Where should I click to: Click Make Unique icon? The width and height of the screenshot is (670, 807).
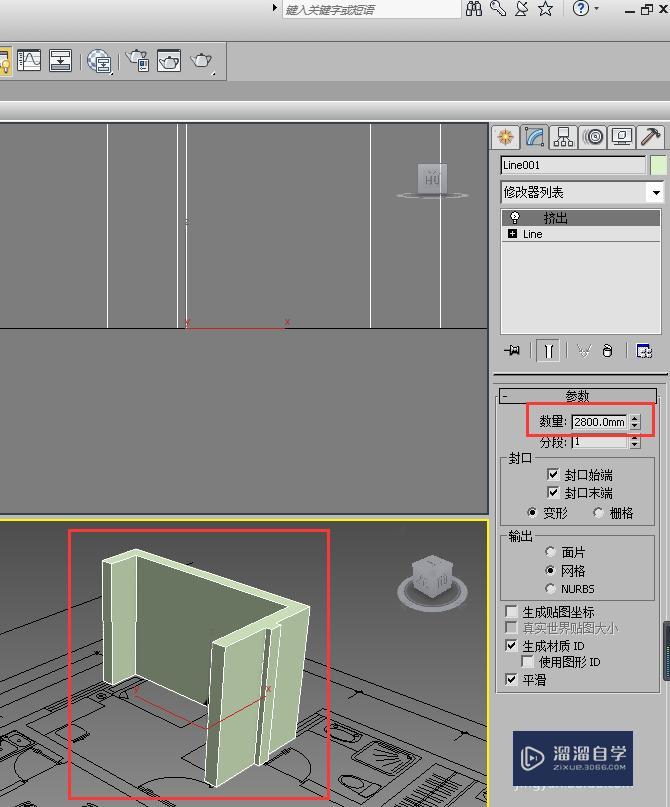[x=584, y=351]
